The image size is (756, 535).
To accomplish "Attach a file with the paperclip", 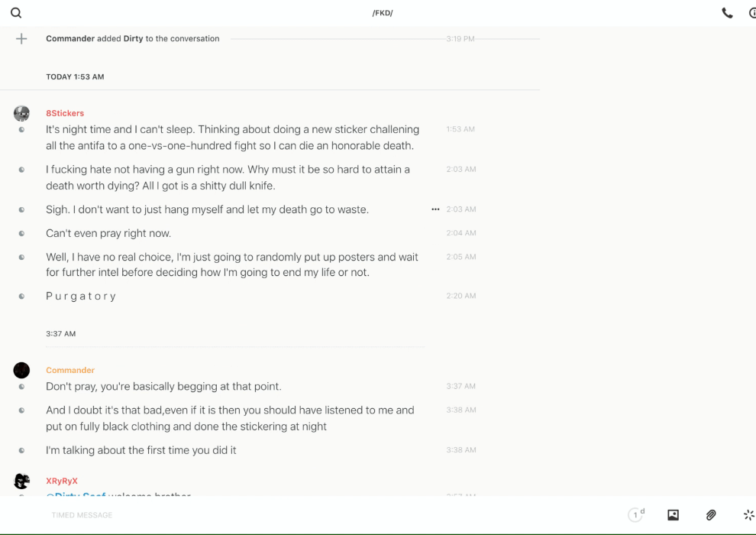I will (x=711, y=515).
